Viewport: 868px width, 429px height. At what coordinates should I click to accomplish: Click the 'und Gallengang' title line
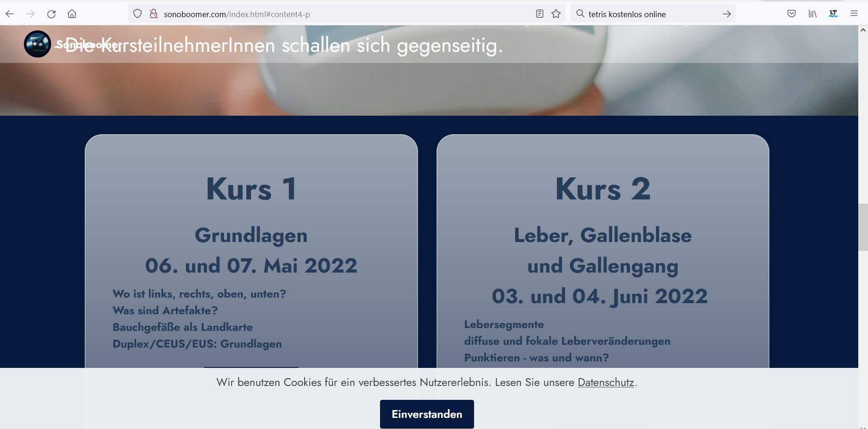click(x=603, y=267)
